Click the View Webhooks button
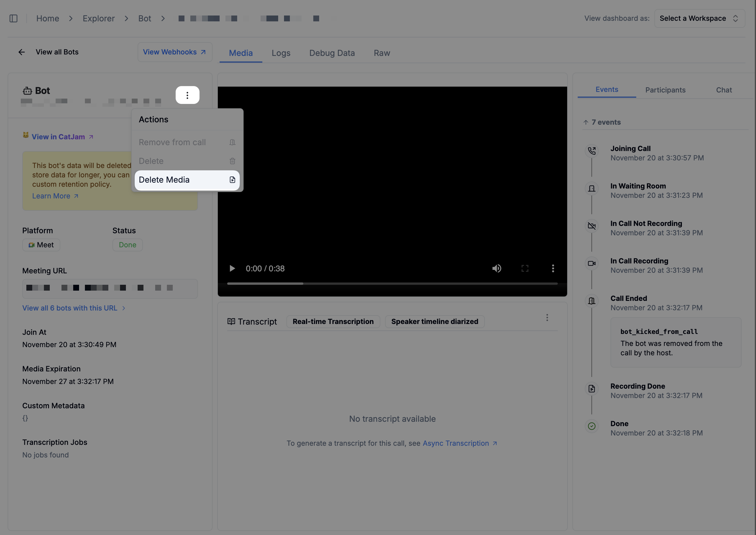756x535 pixels. tap(175, 52)
